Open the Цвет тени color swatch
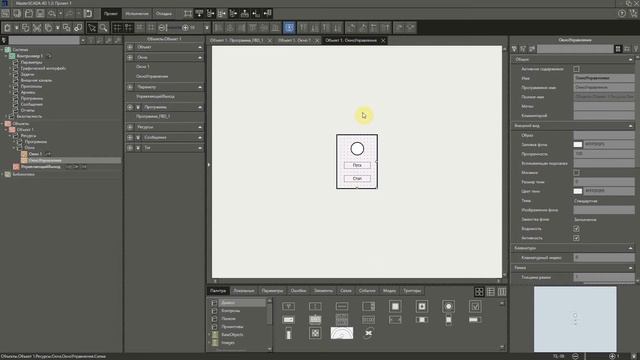Screen dimensions: 640x360 point(578,191)
